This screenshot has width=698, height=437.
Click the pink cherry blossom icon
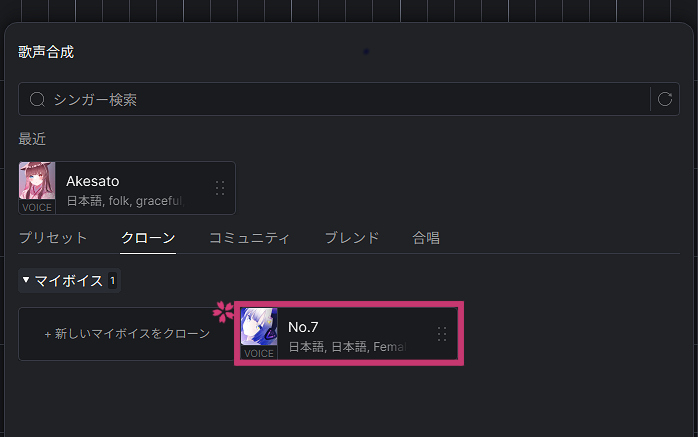coord(223,312)
